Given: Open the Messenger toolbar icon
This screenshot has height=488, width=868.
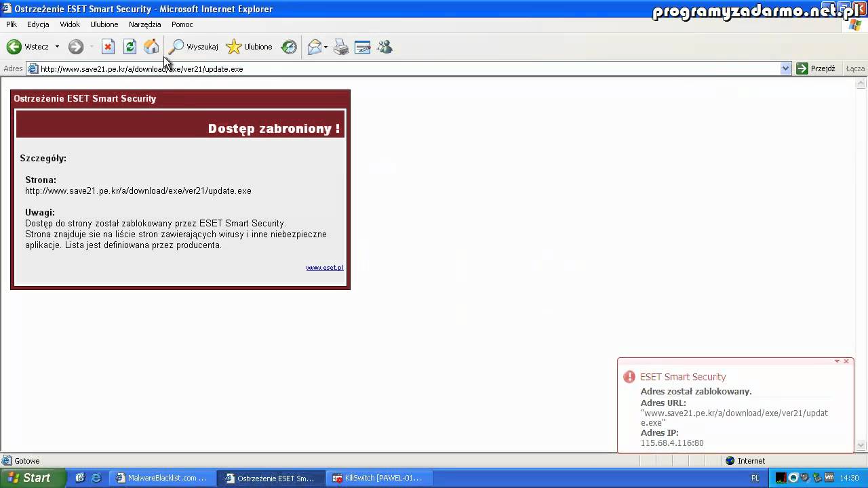Looking at the screenshot, I should click(384, 47).
